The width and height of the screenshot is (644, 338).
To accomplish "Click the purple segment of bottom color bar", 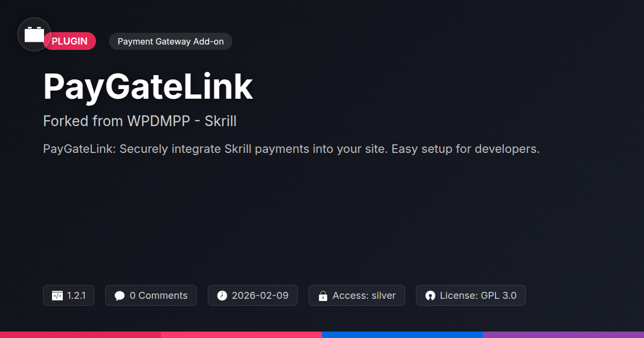I will pyautogui.click(x=563, y=335).
